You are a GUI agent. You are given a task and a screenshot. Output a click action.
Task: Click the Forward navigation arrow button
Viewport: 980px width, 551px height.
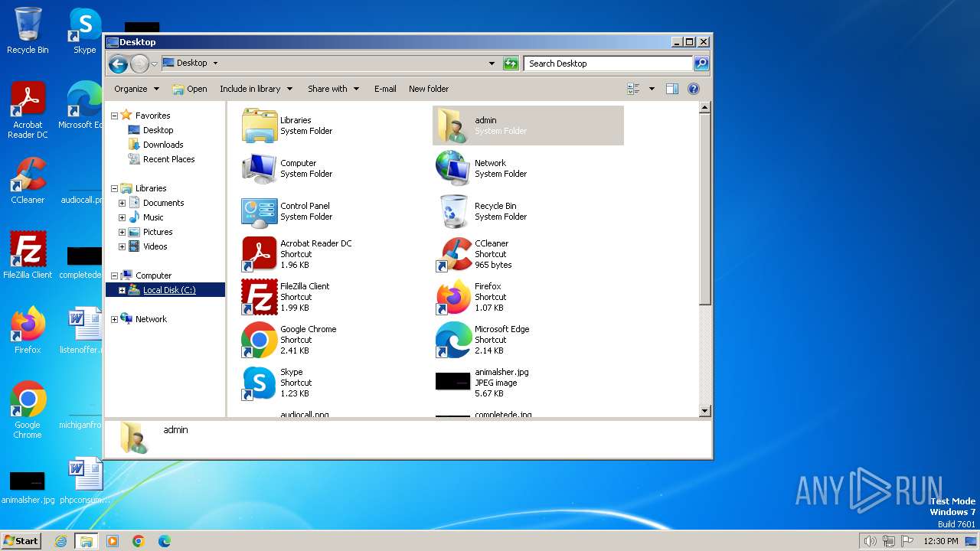point(139,64)
